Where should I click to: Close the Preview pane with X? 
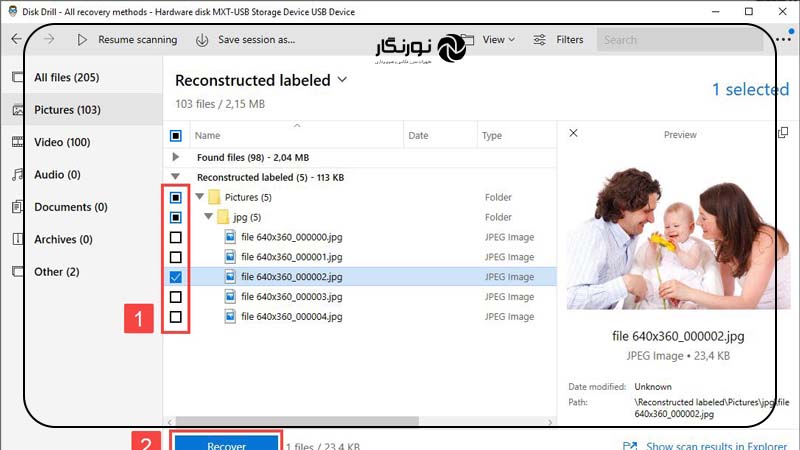[573, 133]
